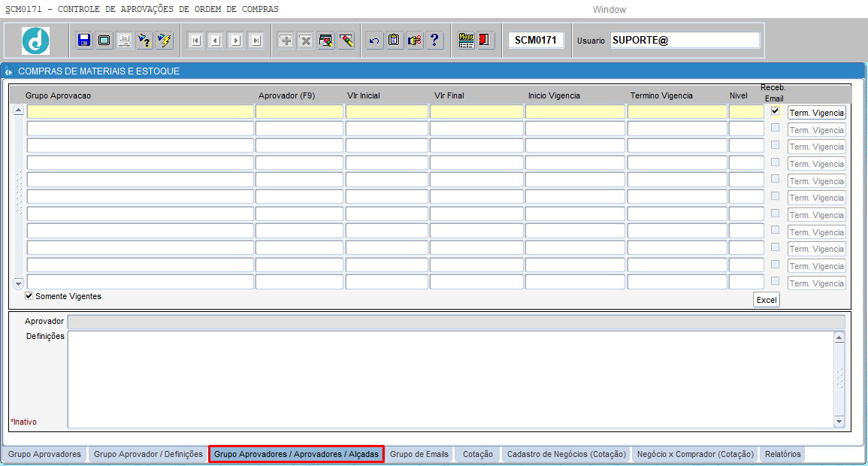Click the Usuario field showing SUPORTE@
The width and height of the screenshot is (868, 466).
coord(685,41)
